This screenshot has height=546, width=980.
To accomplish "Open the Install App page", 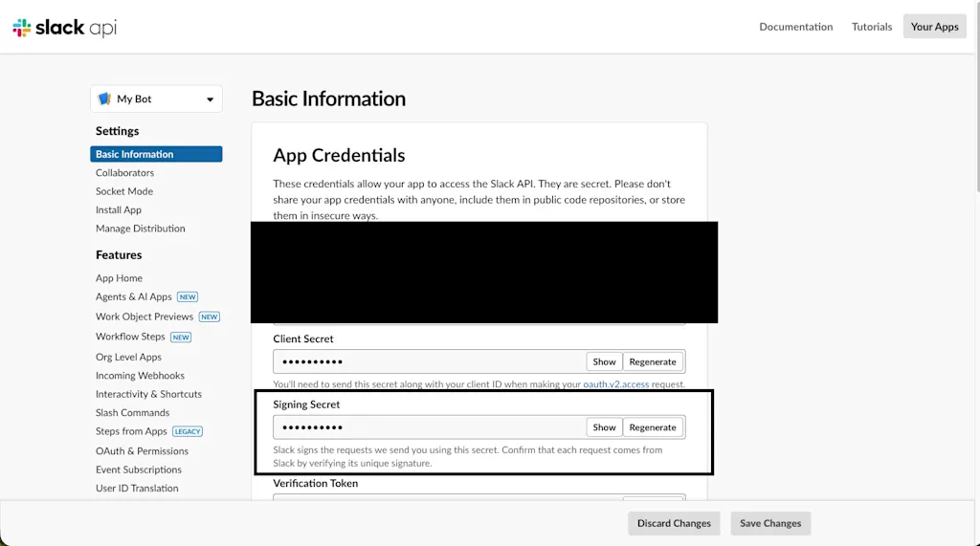I will point(118,210).
